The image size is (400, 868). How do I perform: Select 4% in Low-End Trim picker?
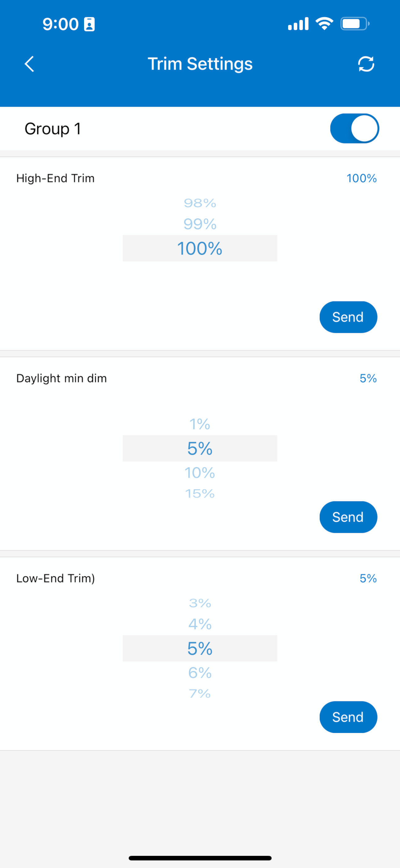(x=200, y=624)
